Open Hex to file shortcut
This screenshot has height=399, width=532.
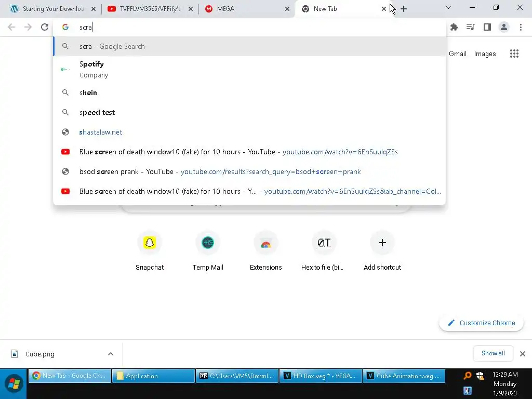point(324,251)
